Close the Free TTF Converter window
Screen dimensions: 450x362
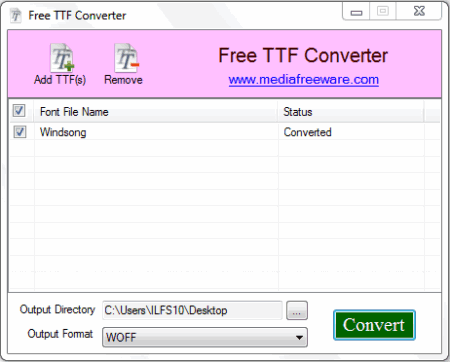point(419,11)
